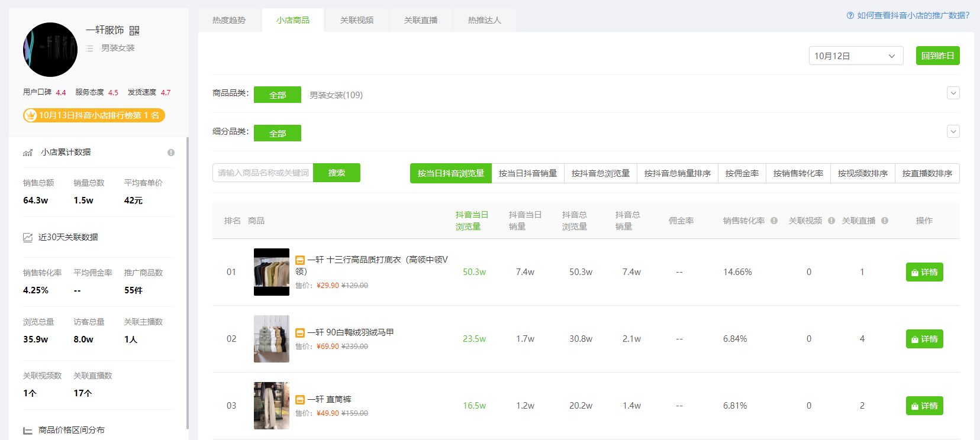
Task: Open the QR code icon beside 一轩服饰
Action: click(x=134, y=31)
